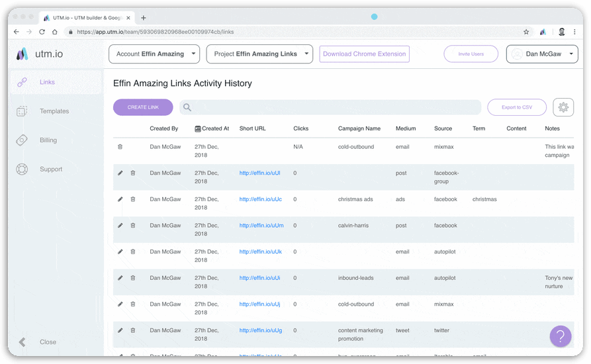Open the Chrome three-dot menu
Viewport: 591px width, 364px height.
click(x=574, y=32)
